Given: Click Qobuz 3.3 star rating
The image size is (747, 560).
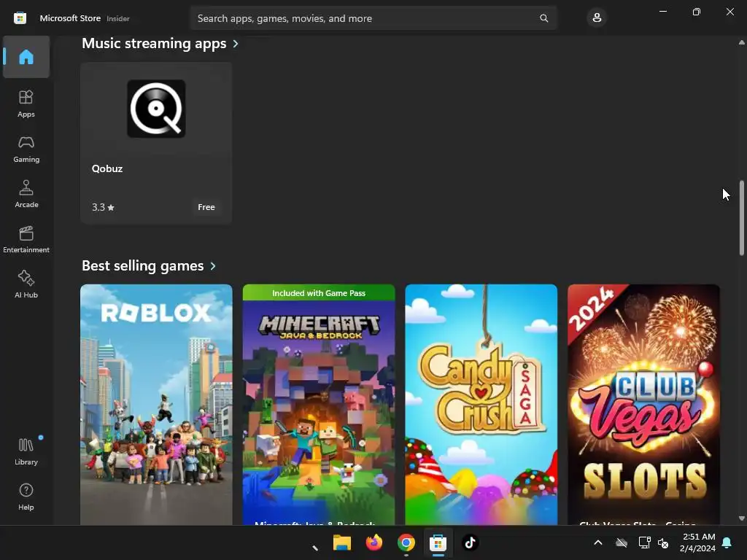Looking at the screenshot, I should [x=104, y=207].
